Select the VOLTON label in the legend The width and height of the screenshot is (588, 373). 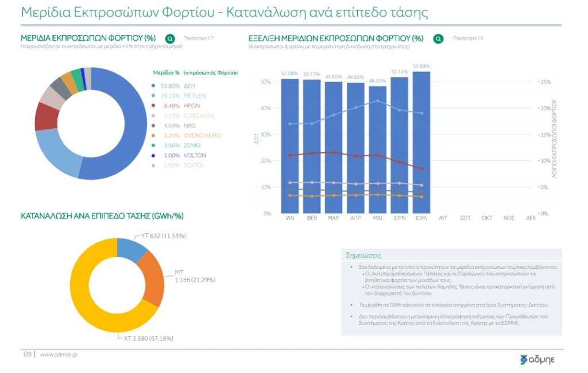pyautogui.click(x=195, y=155)
